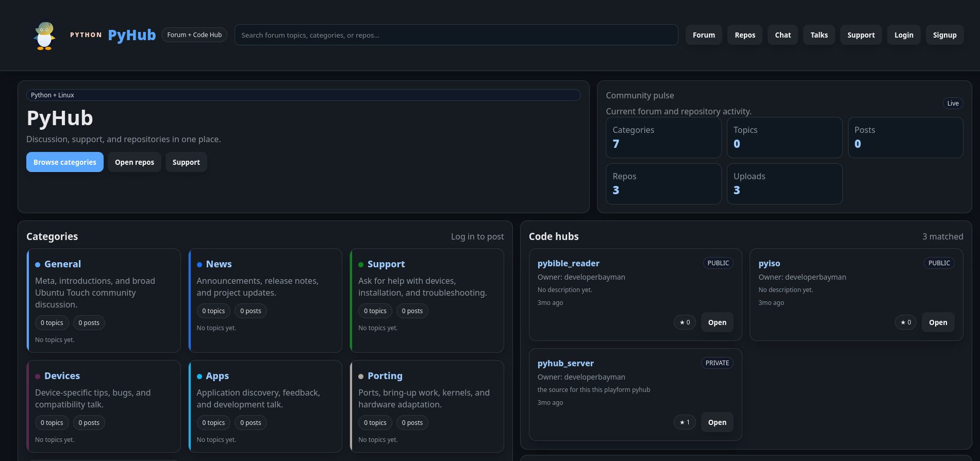Click the PyHub penguin mascot logo

coord(44,36)
